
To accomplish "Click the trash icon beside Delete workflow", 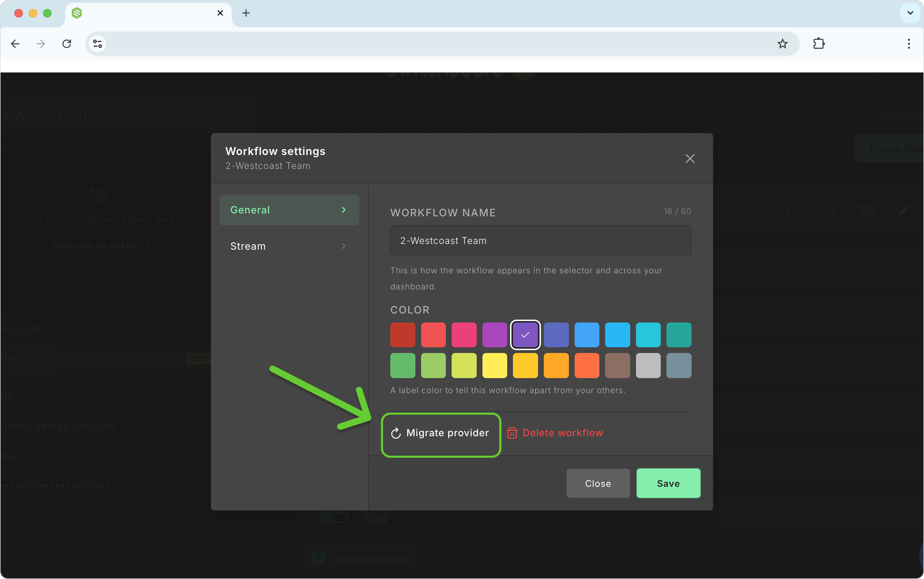I will pos(512,433).
